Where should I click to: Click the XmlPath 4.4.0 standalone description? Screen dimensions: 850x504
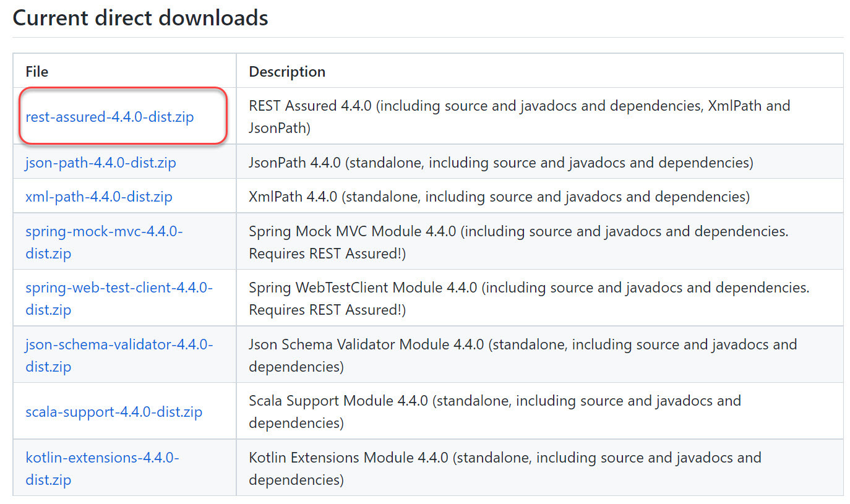pos(499,197)
